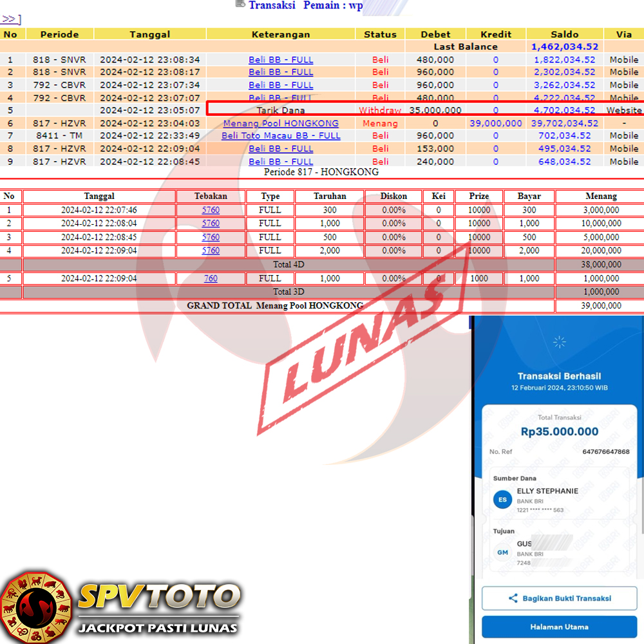This screenshot has height=644, width=644.
Task: Open Beli BB - FULL link in row 1
Action: (281, 60)
